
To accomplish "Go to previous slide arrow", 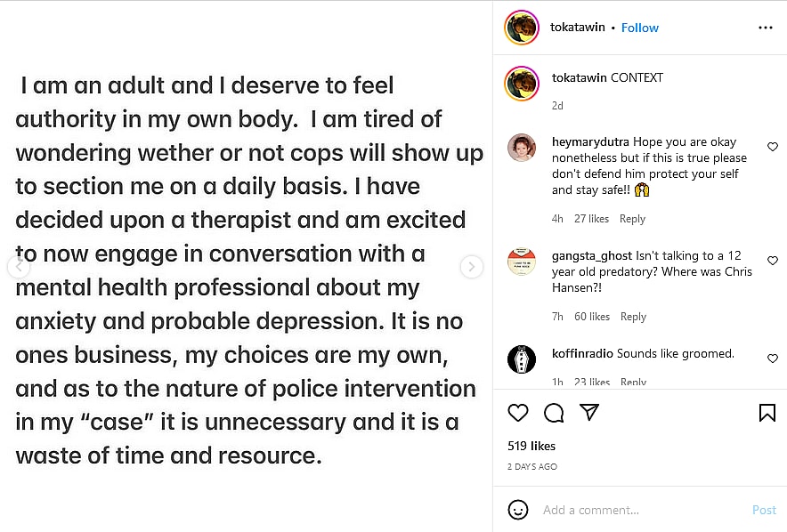I will pos(19,266).
